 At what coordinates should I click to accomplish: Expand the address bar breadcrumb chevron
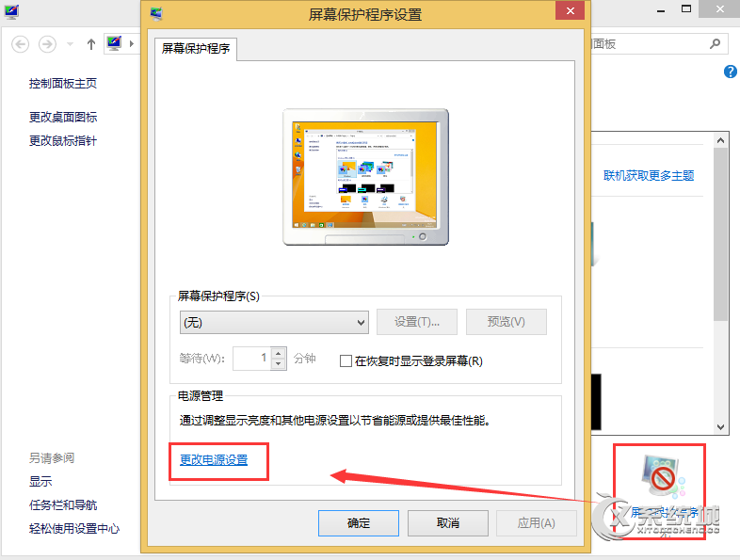(x=132, y=44)
